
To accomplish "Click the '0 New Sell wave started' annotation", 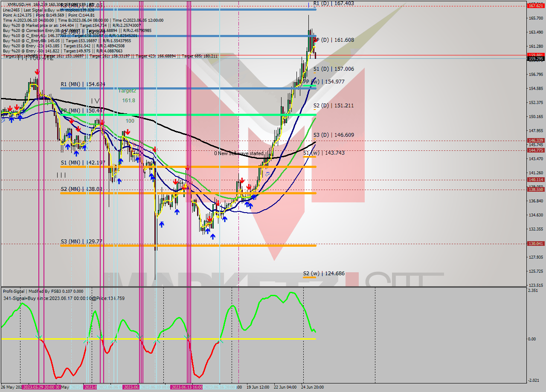I will coord(238,153).
